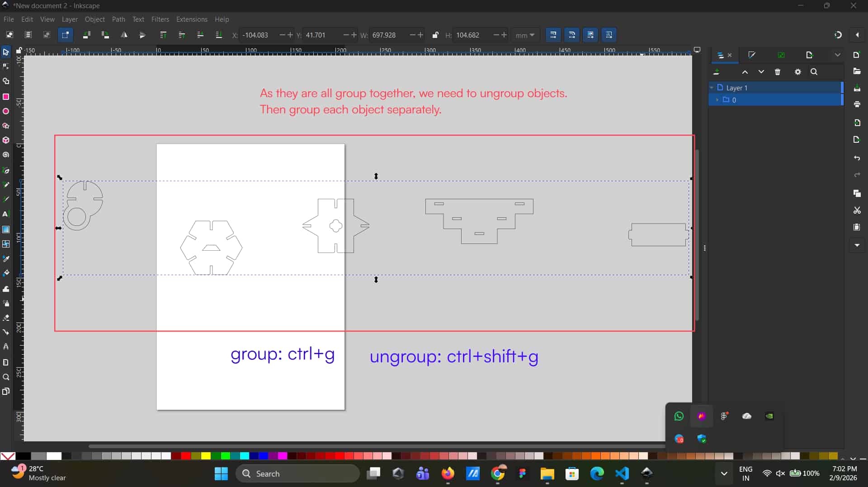Activate the Text tool
Image resolution: width=868 pixels, height=487 pixels.
click(x=6, y=214)
